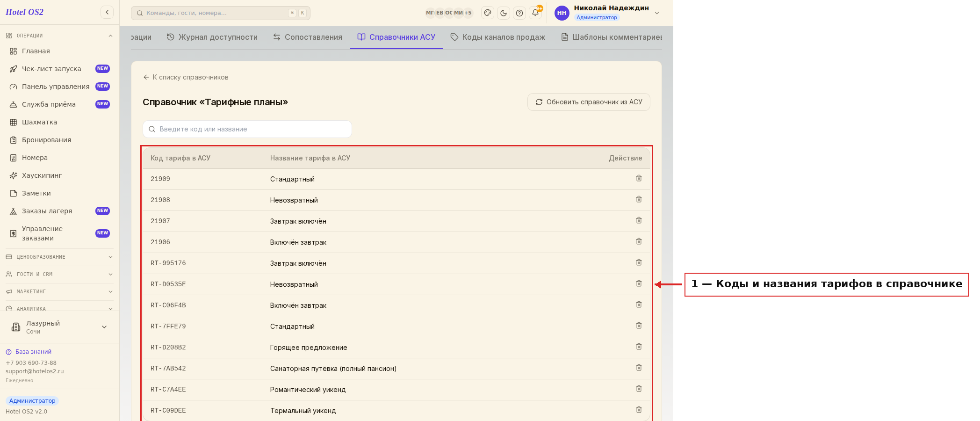The height and width of the screenshot is (421, 980).
Task: Delete tariff row 21908 Невозвратный
Action: 639,199
